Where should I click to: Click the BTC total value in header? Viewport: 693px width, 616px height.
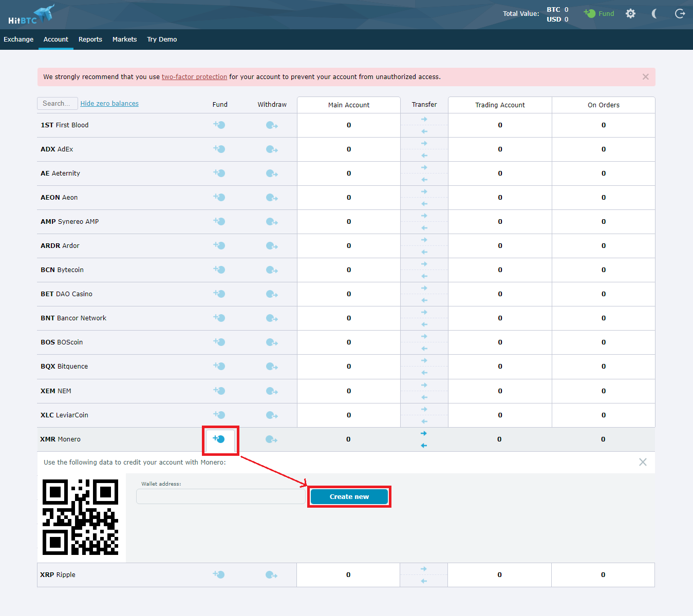(557, 10)
